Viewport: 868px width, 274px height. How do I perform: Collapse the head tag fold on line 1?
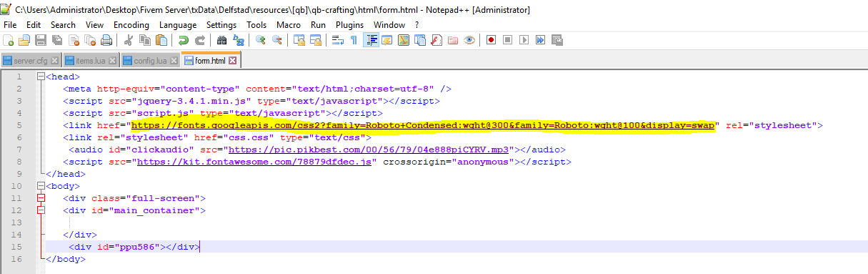40,77
